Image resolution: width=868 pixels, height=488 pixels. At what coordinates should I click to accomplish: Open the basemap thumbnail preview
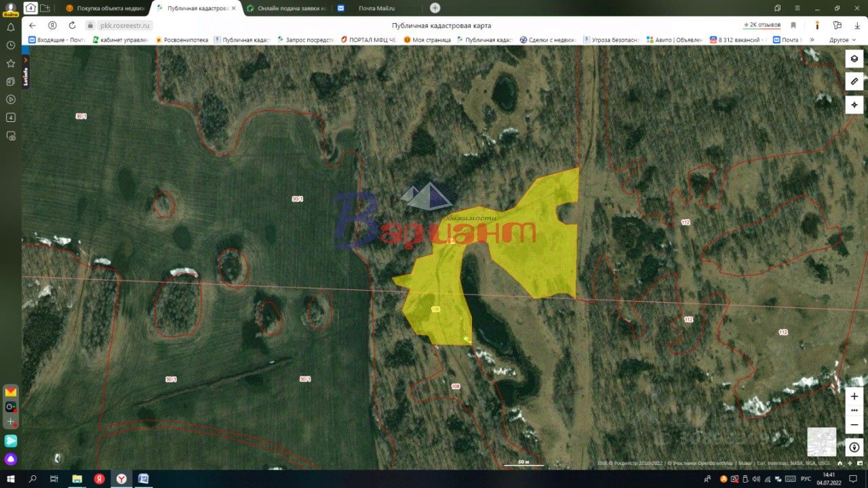coord(821,442)
